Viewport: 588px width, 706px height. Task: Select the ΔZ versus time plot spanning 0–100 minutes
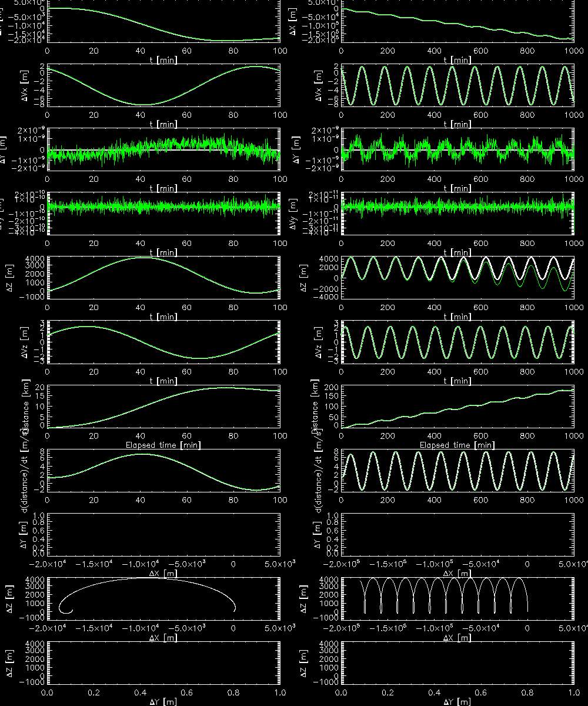pyautogui.click(x=163, y=278)
